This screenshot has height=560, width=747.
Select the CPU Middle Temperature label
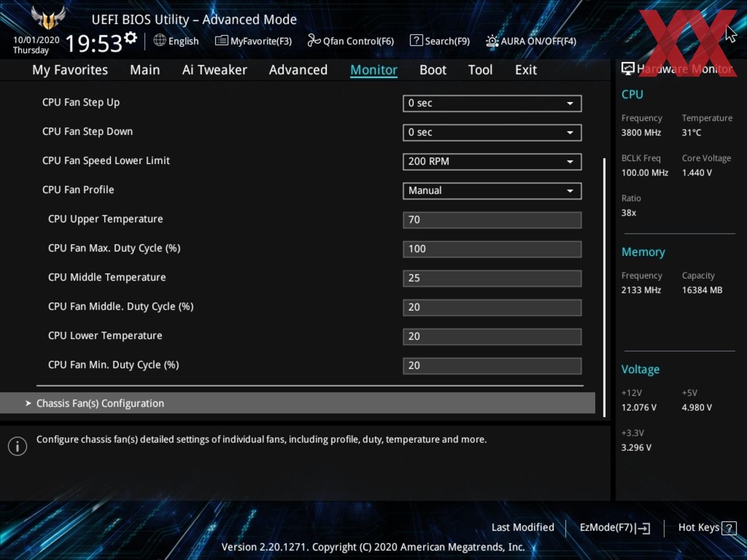(x=107, y=277)
